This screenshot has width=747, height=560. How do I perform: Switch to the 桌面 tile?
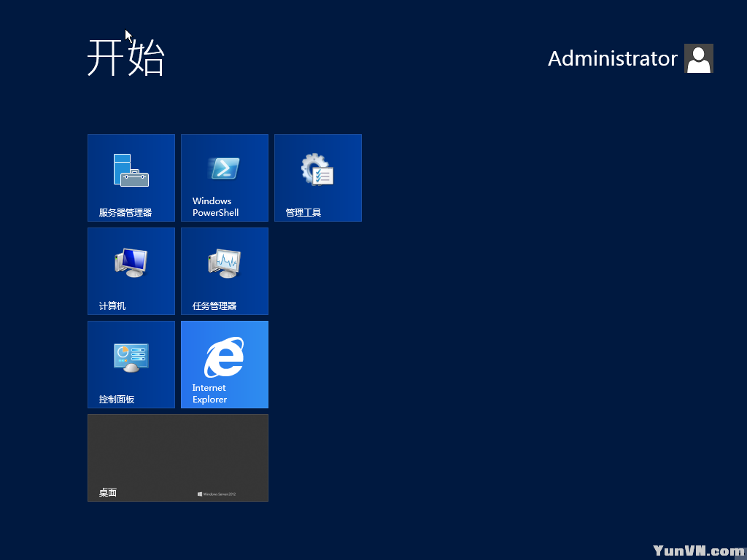pos(178,458)
